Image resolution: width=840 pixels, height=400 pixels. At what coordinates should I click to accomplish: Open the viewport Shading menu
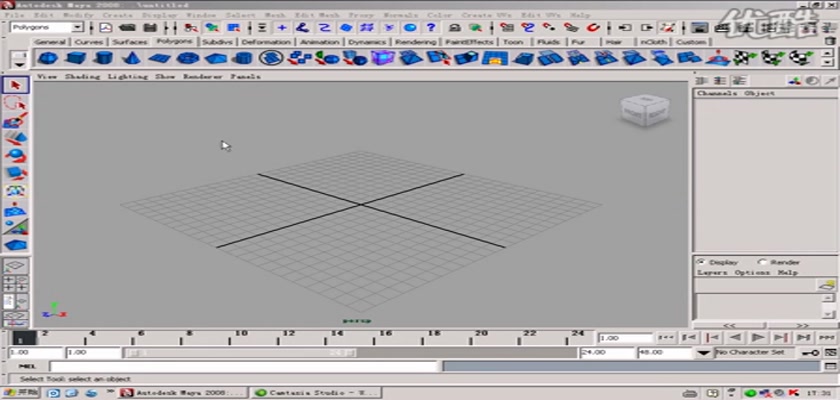(x=82, y=77)
